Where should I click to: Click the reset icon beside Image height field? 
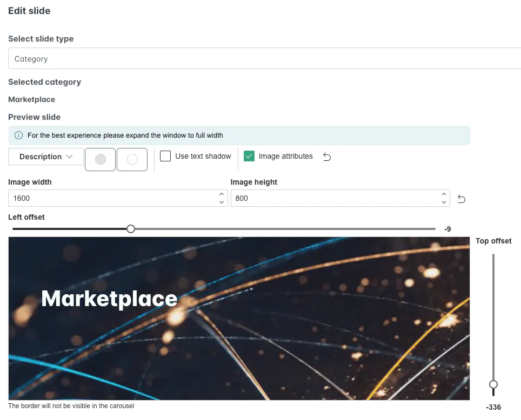462,199
